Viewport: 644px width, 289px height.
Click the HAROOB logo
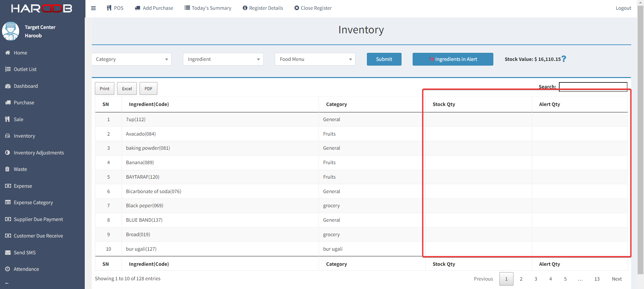(42, 8)
